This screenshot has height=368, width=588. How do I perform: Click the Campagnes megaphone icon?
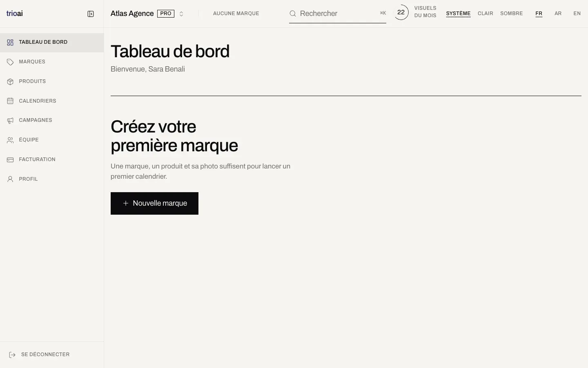click(x=10, y=121)
